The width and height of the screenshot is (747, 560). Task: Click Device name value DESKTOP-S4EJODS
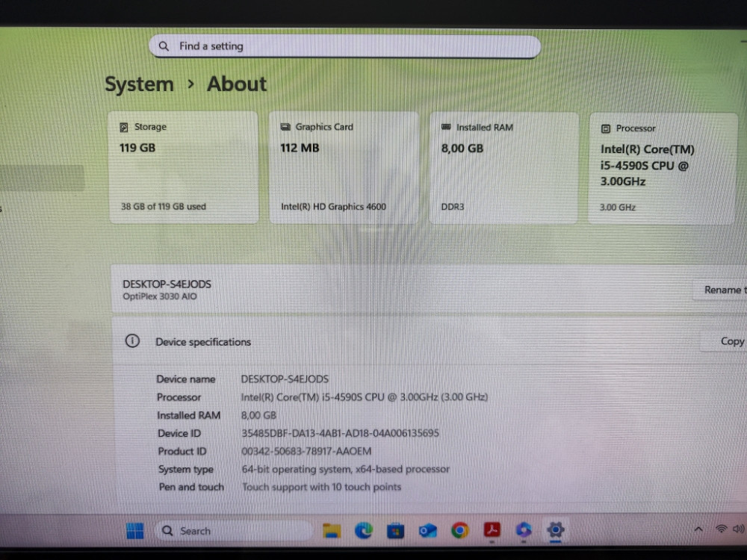(285, 379)
